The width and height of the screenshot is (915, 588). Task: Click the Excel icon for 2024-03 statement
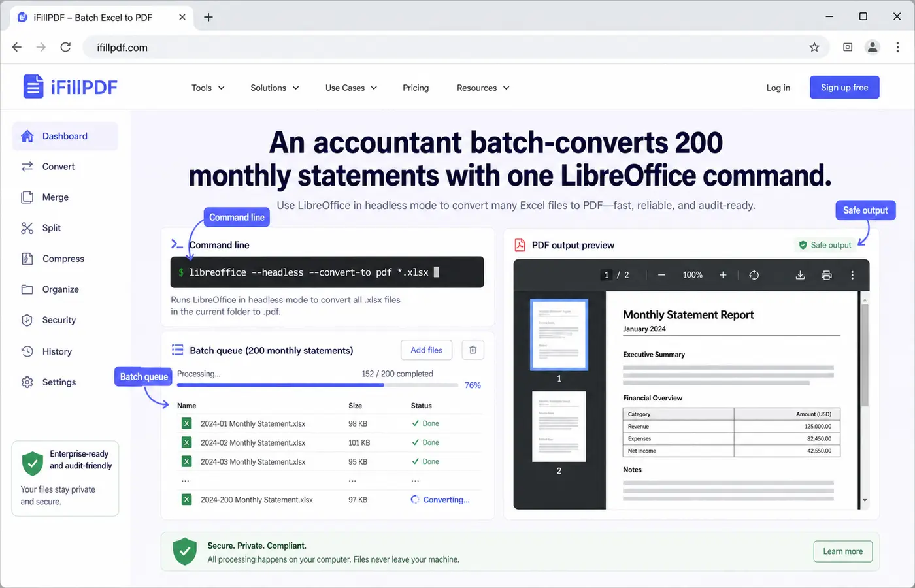(186, 461)
